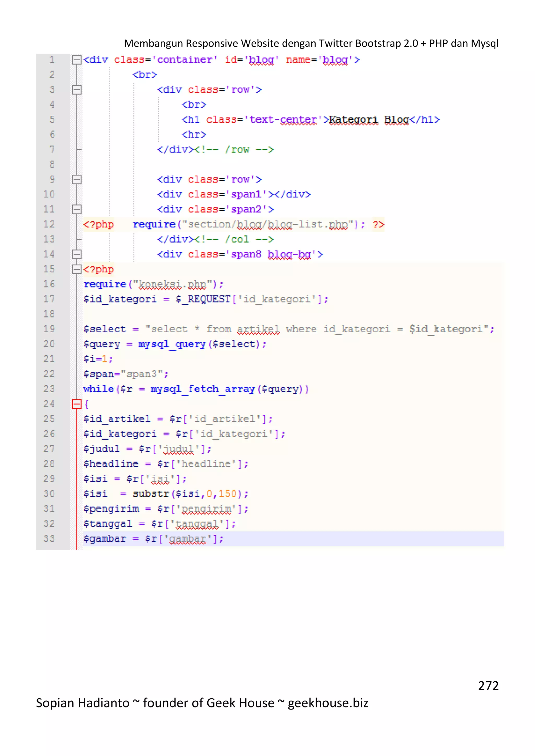535x756 pixels.
Task: Collapse the fold marker on line 3
Action: (x=77, y=90)
